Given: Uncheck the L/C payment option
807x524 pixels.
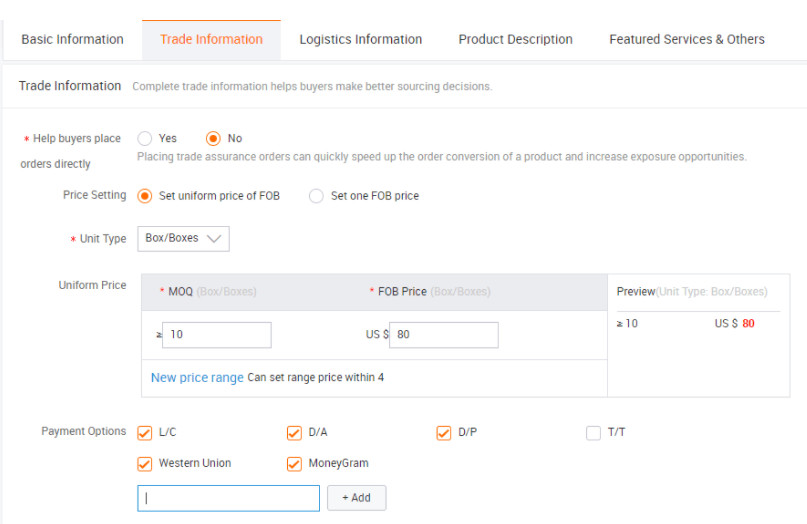Looking at the screenshot, I should click(145, 433).
